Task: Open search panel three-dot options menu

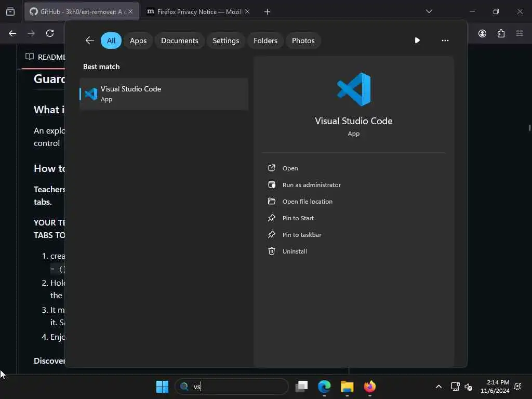Action: [445, 41]
